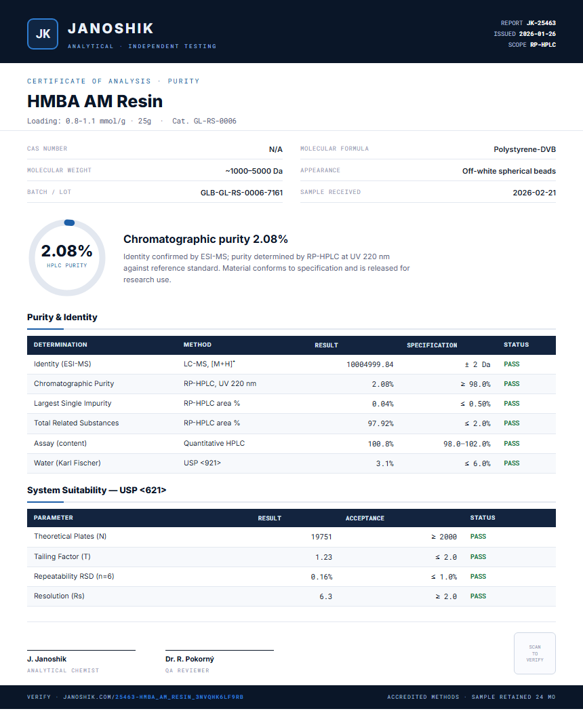Viewport: 583px width, 728px height.
Task: Select the HMBA AM Resin title
Action: tap(95, 101)
